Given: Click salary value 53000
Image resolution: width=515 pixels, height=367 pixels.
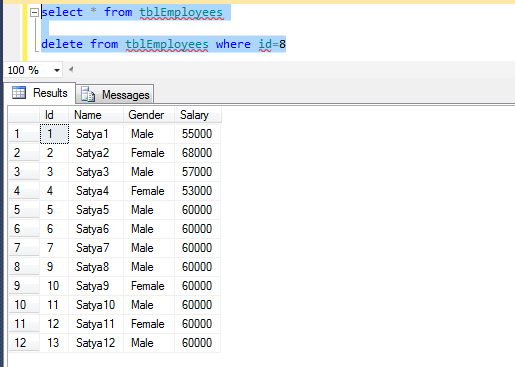Looking at the screenshot, I should pyautogui.click(x=197, y=191).
